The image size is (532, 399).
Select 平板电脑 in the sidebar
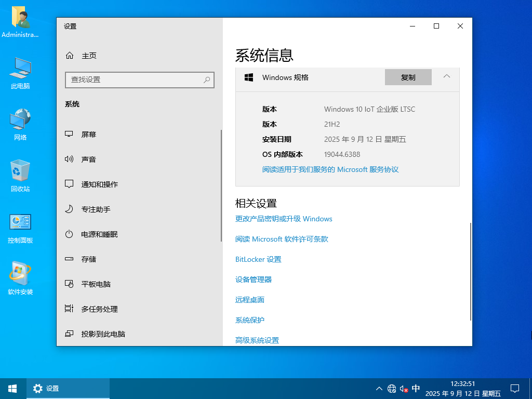(x=139, y=284)
